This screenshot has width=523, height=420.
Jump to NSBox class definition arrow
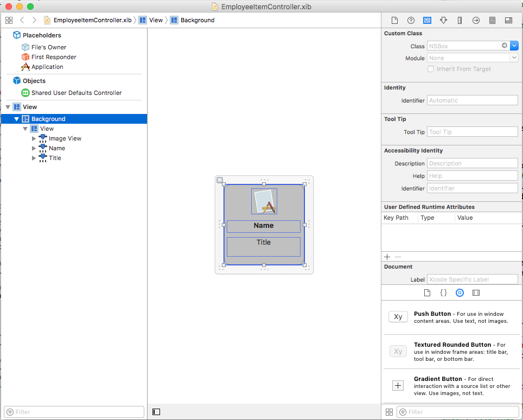tap(505, 46)
